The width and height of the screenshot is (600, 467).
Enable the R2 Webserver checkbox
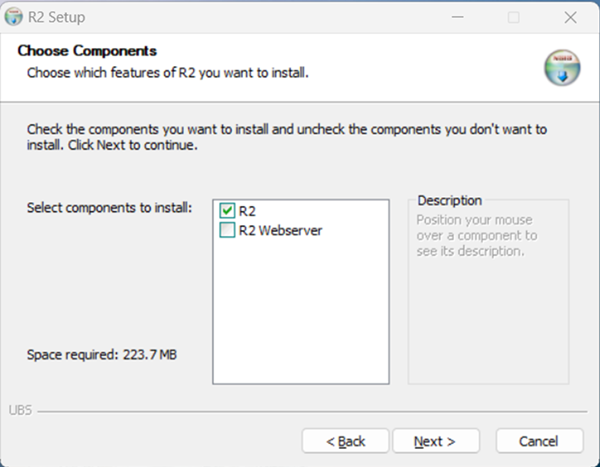click(227, 230)
